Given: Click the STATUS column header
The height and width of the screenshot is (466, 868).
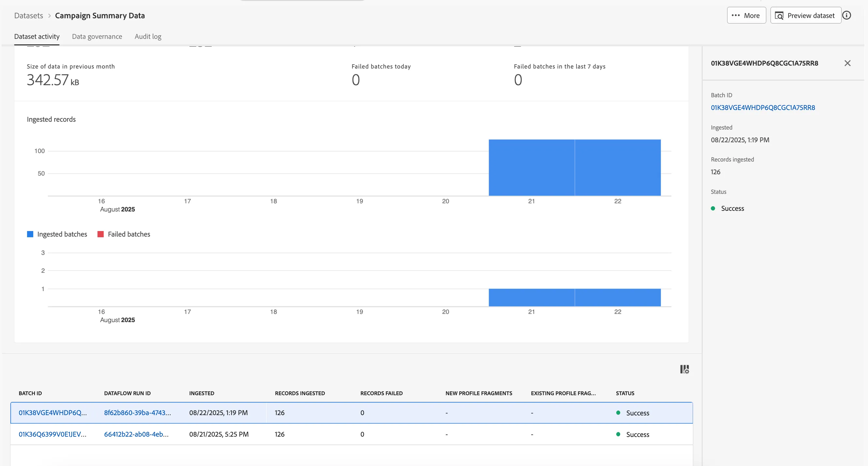Looking at the screenshot, I should (625, 393).
